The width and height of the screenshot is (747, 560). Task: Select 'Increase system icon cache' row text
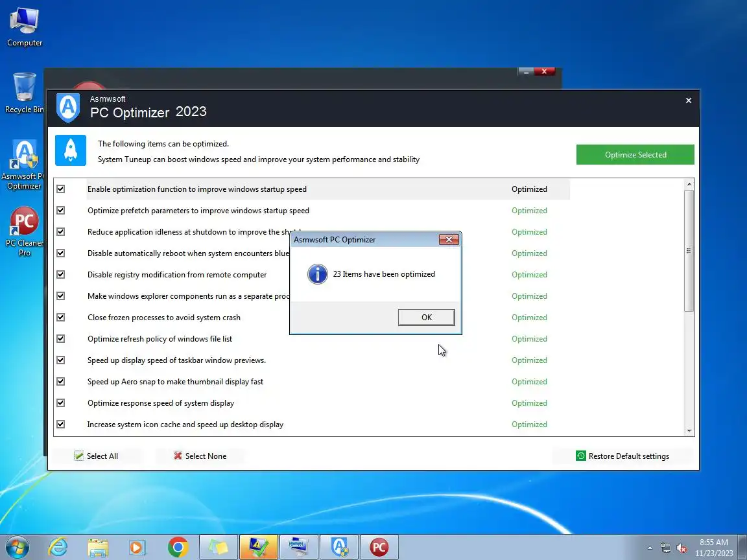[x=185, y=425]
